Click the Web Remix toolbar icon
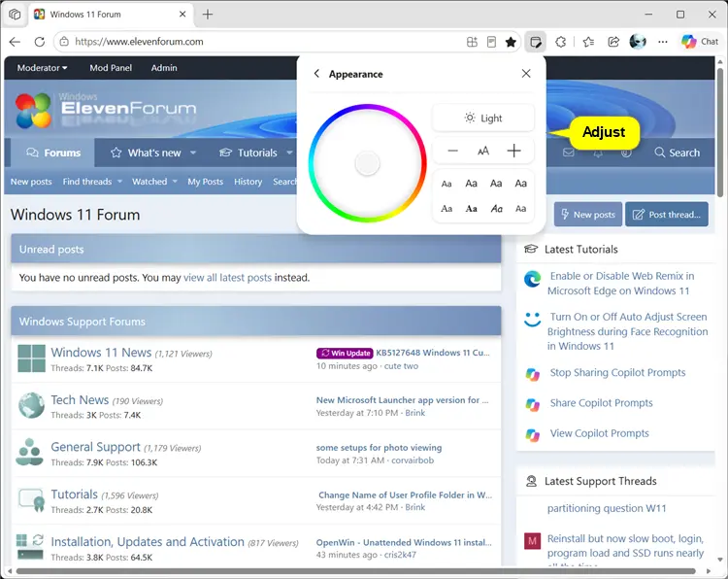728x579 pixels. (x=535, y=42)
